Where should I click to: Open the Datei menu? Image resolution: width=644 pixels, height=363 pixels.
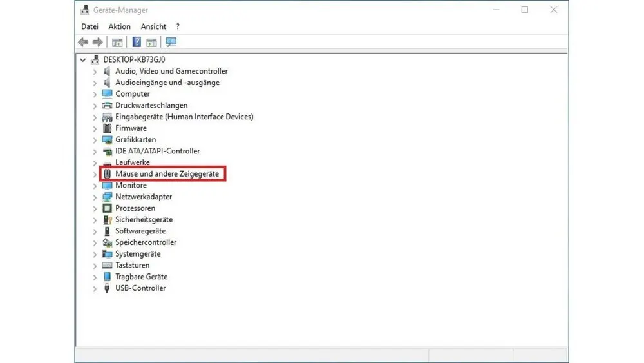tap(90, 26)
